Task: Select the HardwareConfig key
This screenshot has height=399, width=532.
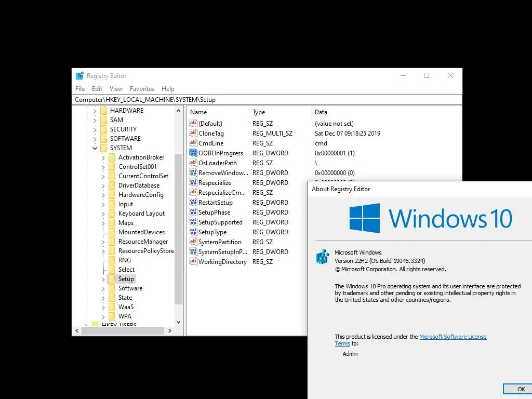Action: pos(141,195)
